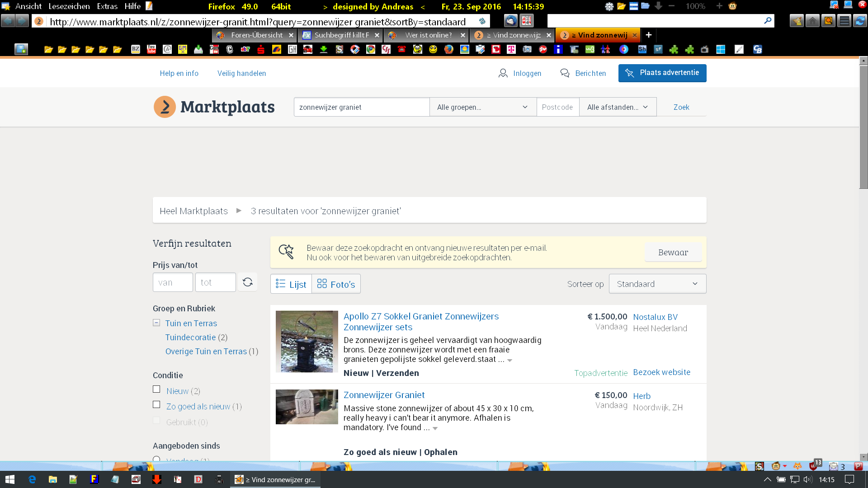Click the saved-search magnifier star icon

(x=286, y=252)
